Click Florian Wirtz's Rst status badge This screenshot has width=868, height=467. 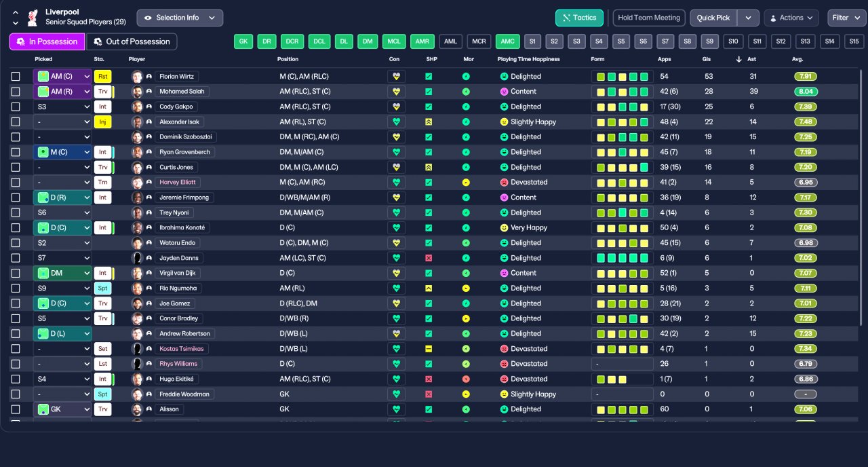(102, 76)
